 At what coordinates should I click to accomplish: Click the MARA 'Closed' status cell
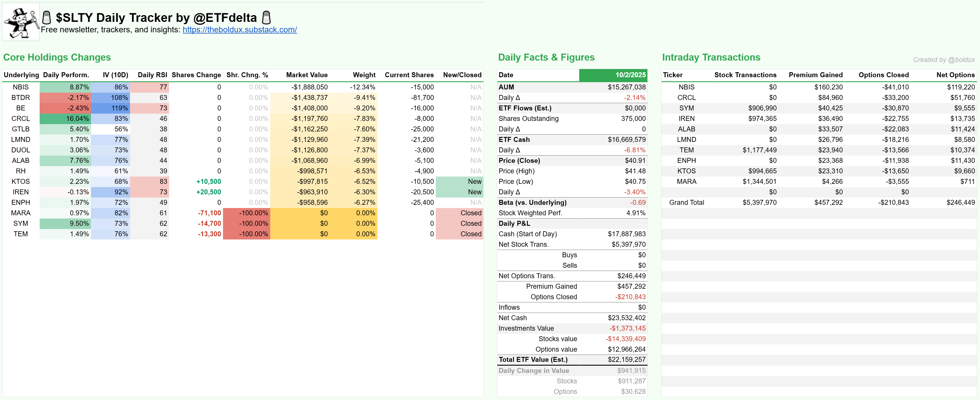pos(459,213)
